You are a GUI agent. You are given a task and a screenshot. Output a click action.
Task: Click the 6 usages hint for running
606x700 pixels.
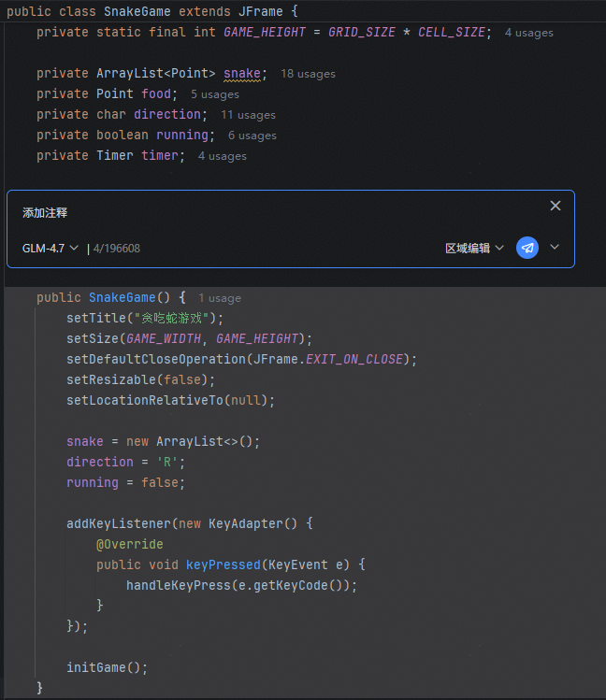[252, 136]
